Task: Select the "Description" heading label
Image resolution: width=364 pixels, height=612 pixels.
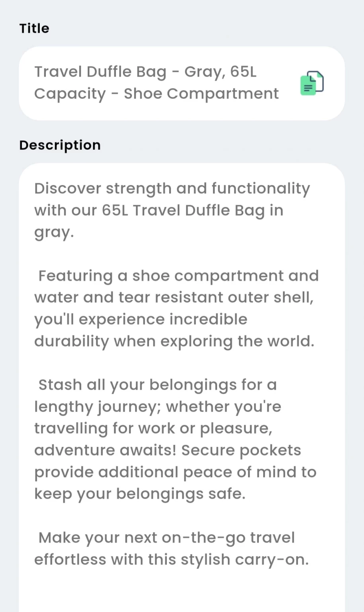Action: [x=60, y=145]
